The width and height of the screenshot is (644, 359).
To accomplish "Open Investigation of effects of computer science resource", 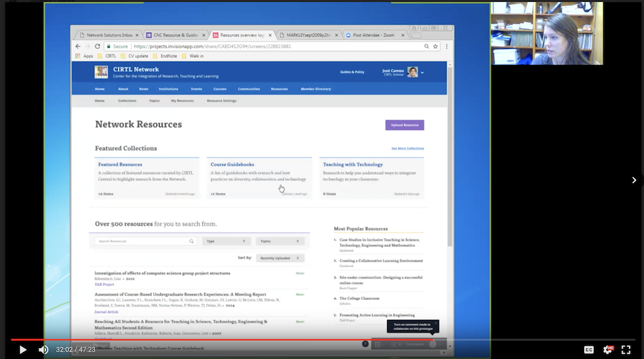I will (x=162, y=273).
